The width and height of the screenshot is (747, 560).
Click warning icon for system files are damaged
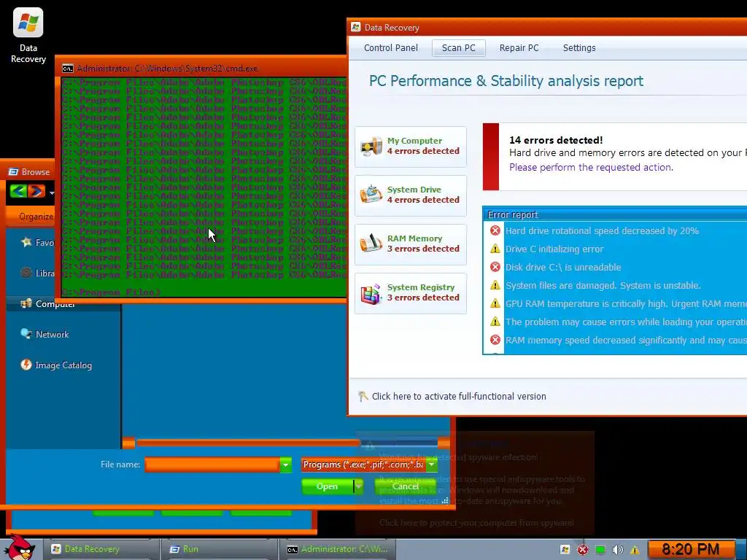495,285
